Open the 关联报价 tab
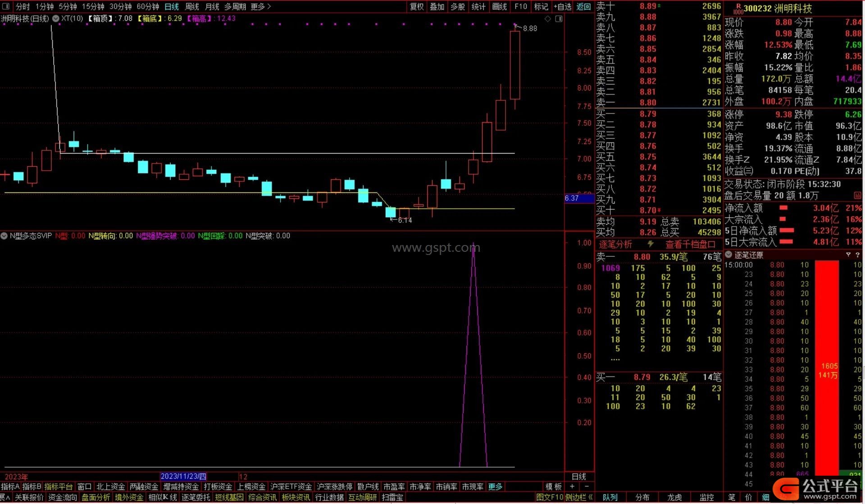The image size is (865, 504). 29,498
